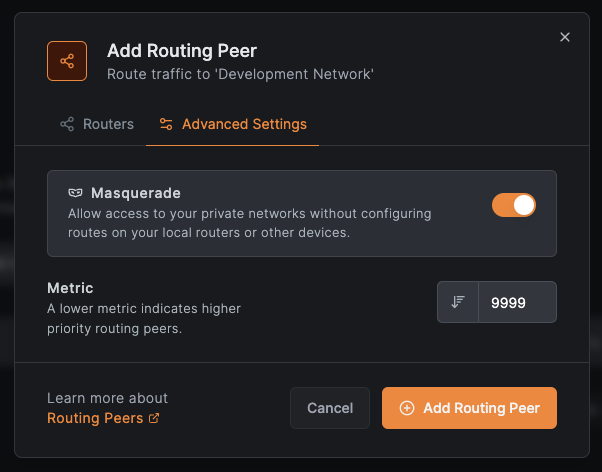Click the Metric heading label

70,288
